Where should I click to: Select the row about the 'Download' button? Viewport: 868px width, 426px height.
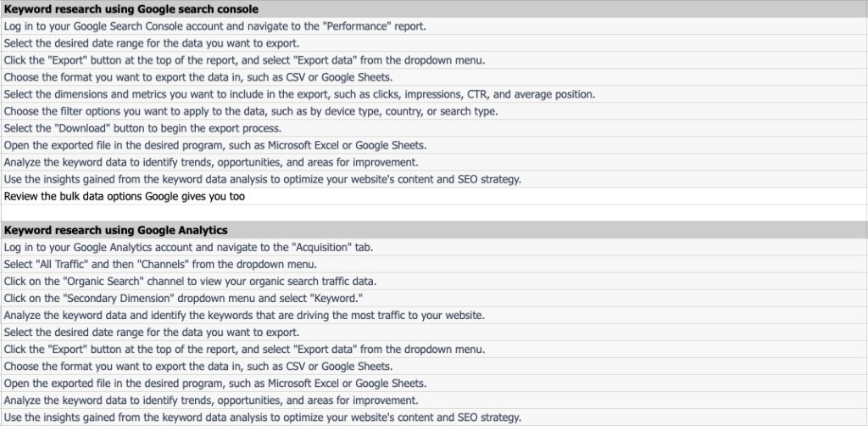tap(434, 128)
